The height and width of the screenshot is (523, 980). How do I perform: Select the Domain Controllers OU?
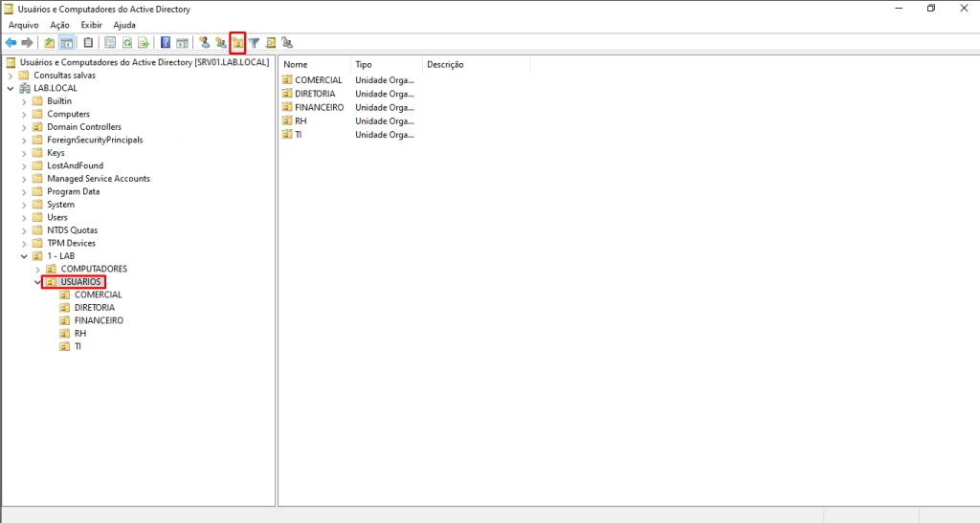84,127
